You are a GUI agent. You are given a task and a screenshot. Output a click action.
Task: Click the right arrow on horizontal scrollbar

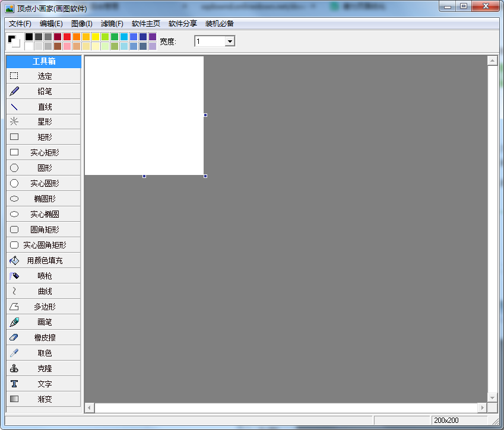(x=483, y=407)
